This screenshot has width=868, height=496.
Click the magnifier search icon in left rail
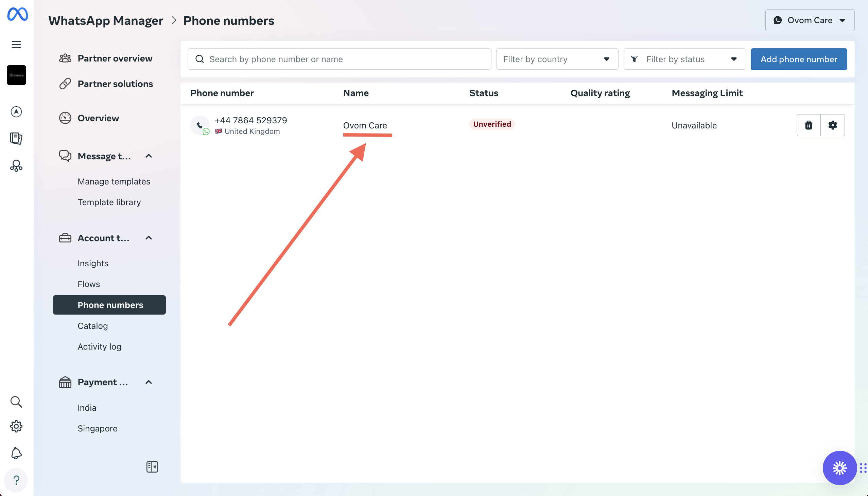point(16,402)
